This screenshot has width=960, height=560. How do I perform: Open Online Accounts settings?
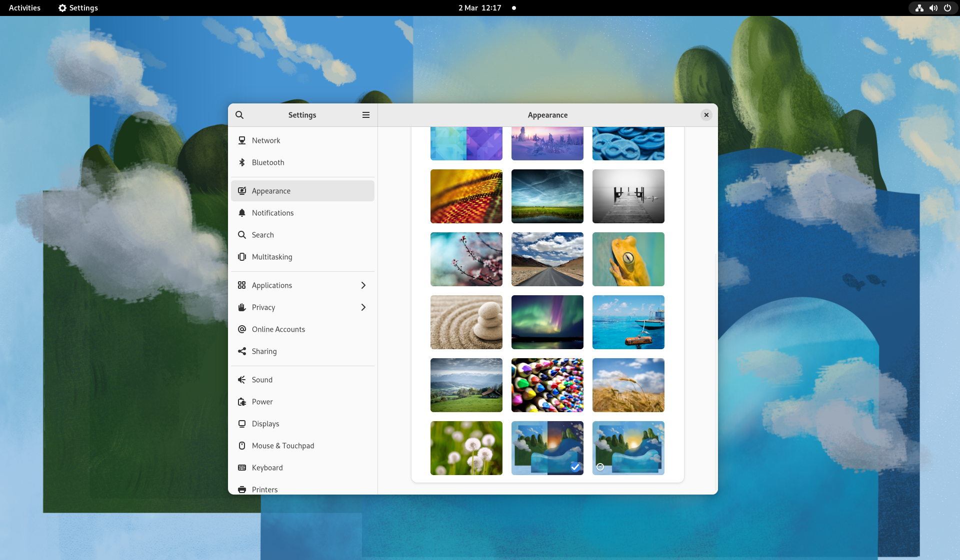(302, 329)
